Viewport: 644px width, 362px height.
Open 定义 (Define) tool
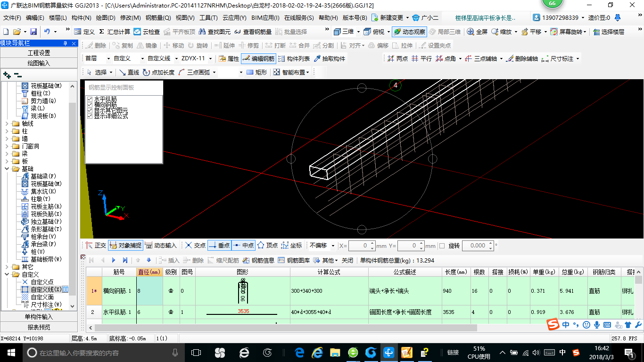(84, 32)
